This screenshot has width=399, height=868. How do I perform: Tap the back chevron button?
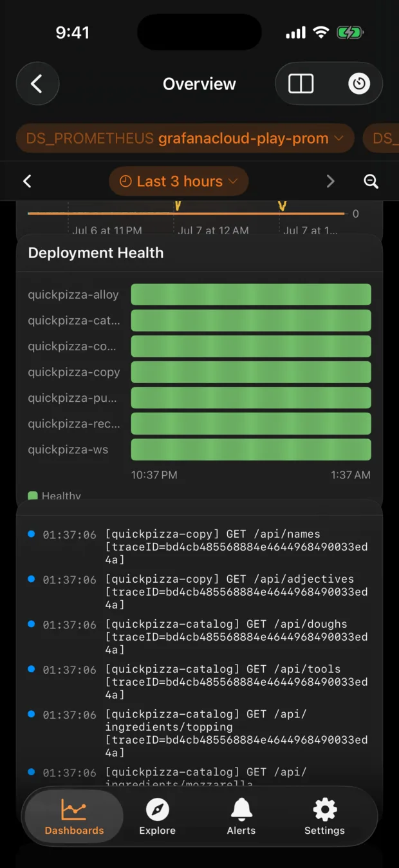[x=37, y=84]
